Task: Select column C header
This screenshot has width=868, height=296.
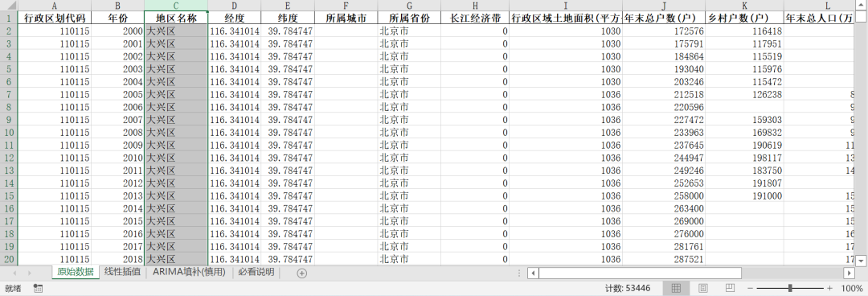Action: 176,5
